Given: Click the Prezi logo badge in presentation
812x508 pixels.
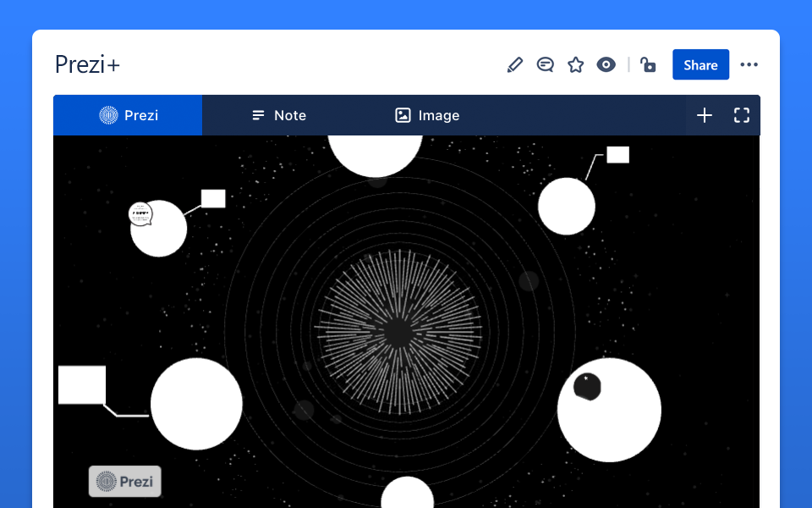Looking at the screenshot, I should click(125, 482).
